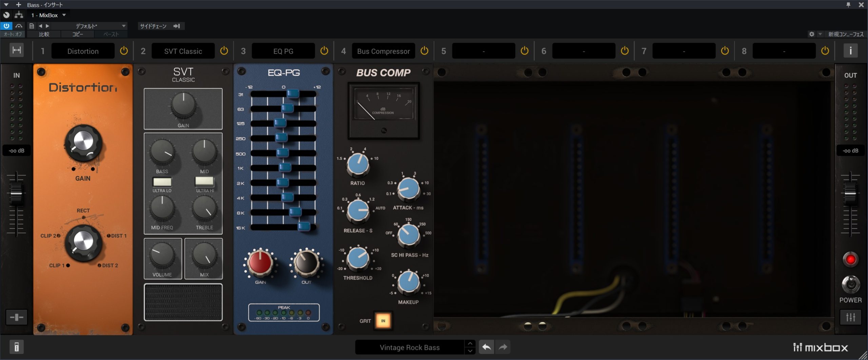Click the Vintage Rock Bass preset name field
868x360 pixels.
[x=410, y=347]
